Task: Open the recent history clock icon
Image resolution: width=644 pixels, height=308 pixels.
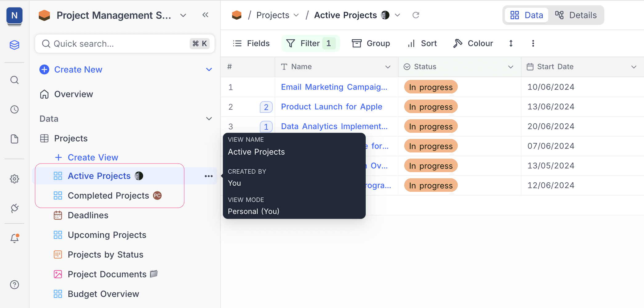Action: (14, 109)
